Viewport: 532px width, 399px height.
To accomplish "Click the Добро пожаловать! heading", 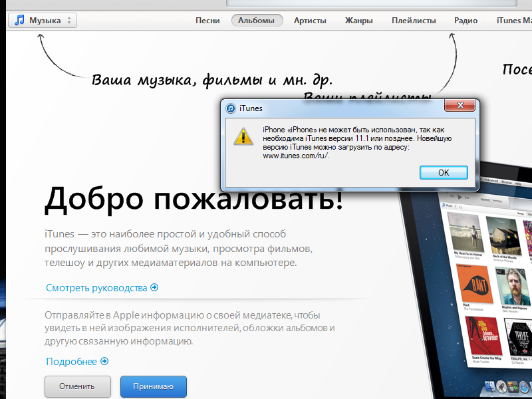I will [x=194, y=199].
